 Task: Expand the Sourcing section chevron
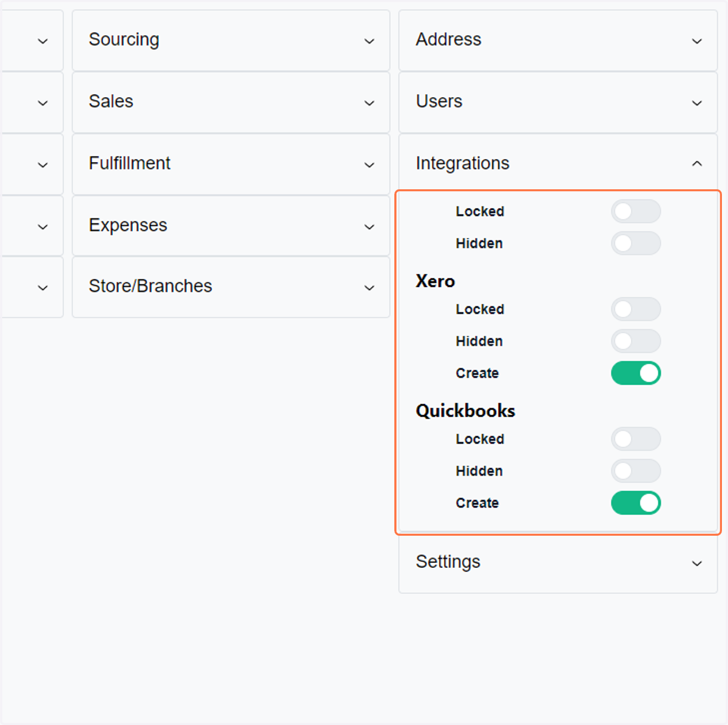click(369, 41)
